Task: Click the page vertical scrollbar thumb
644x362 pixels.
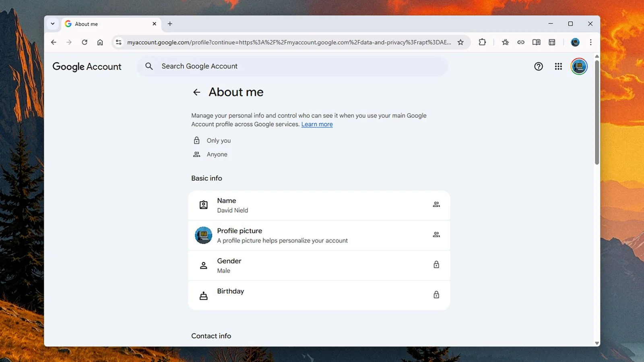Action: coord(597,112)
